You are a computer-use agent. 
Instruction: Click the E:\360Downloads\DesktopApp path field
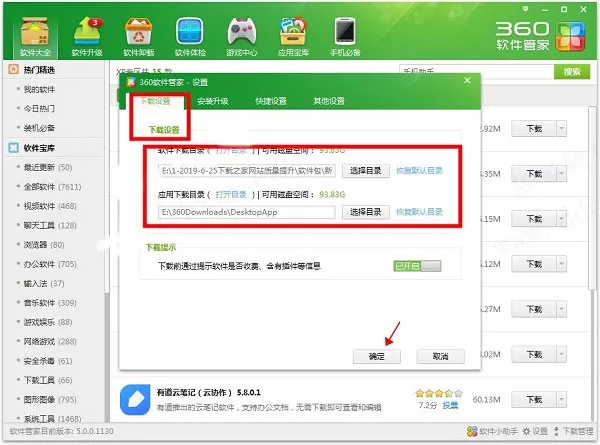247,212
